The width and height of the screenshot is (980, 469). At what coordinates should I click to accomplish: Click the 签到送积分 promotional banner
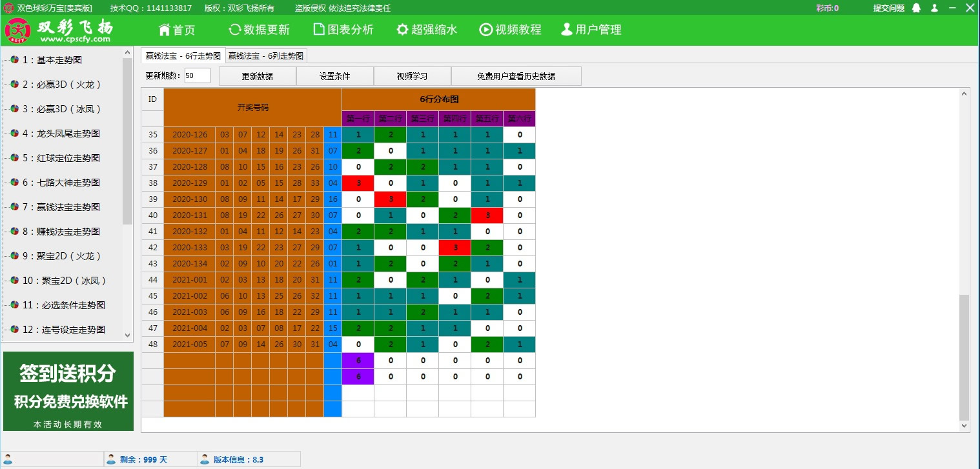pos(68,390)
